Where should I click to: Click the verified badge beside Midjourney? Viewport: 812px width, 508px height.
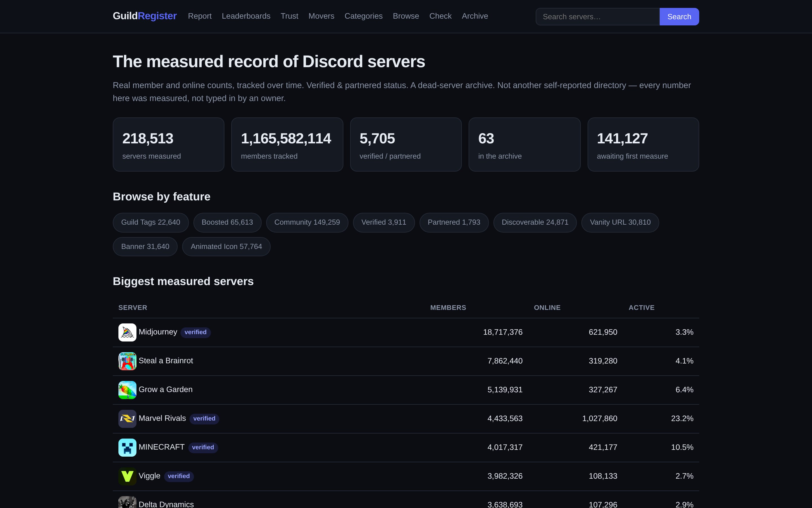coord(196,332)
